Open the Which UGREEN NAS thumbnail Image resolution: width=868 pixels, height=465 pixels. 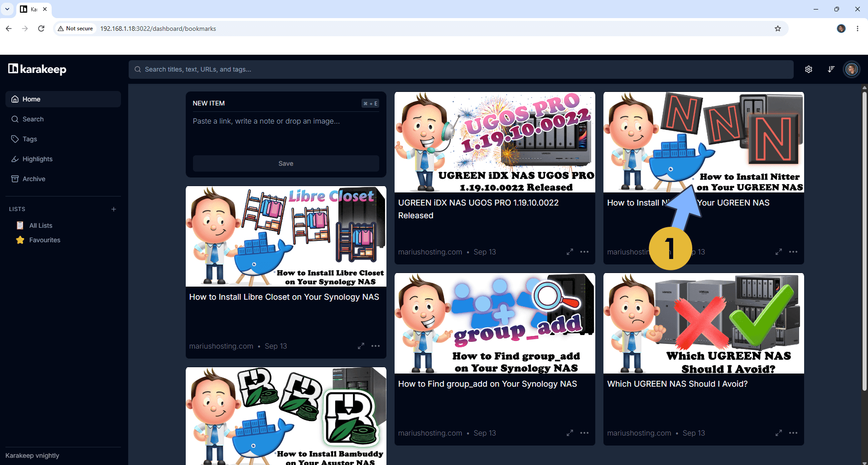point(704,323)
